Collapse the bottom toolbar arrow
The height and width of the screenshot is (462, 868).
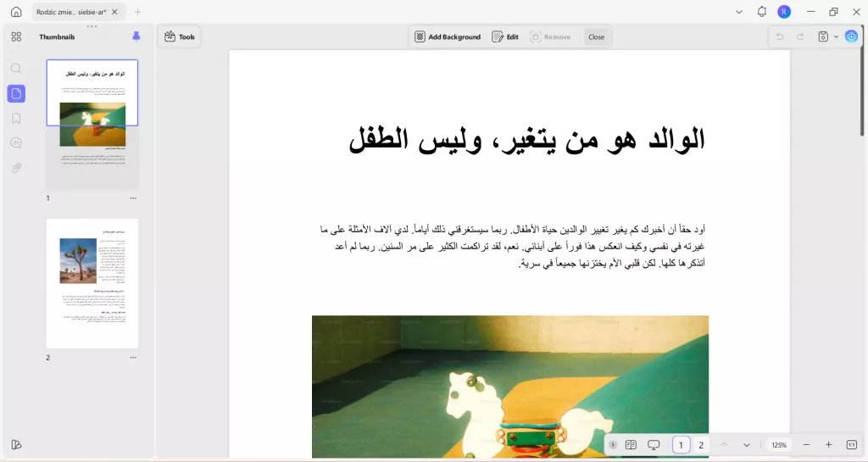click(x=613, y=445)
